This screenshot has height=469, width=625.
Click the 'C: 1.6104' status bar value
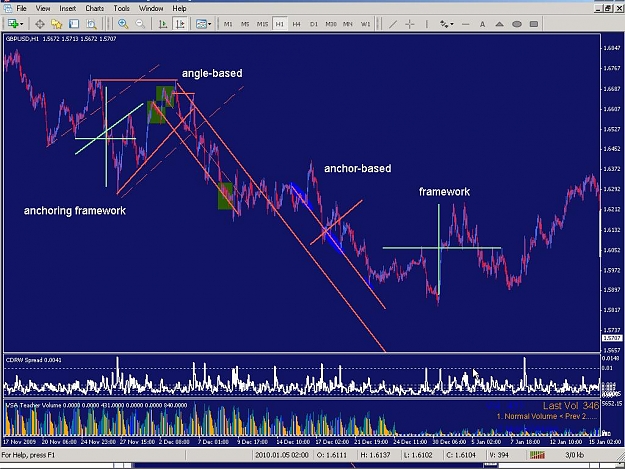pyautogui.click(x=461, y=455)
